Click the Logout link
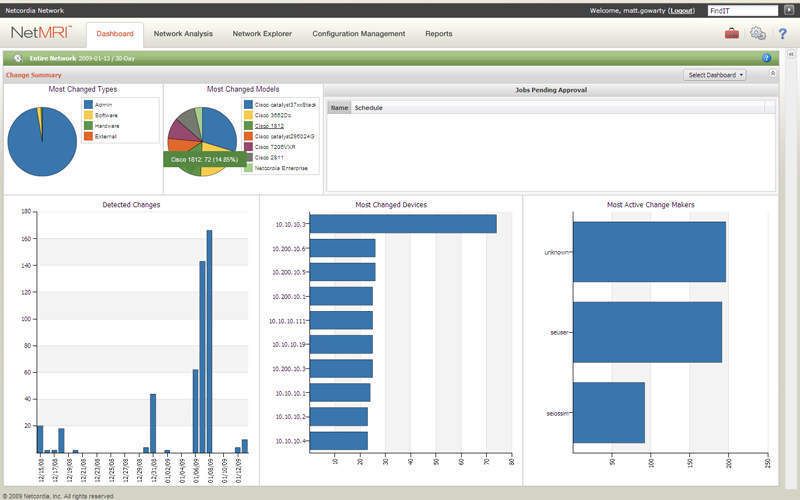 [x=682, y=10]
